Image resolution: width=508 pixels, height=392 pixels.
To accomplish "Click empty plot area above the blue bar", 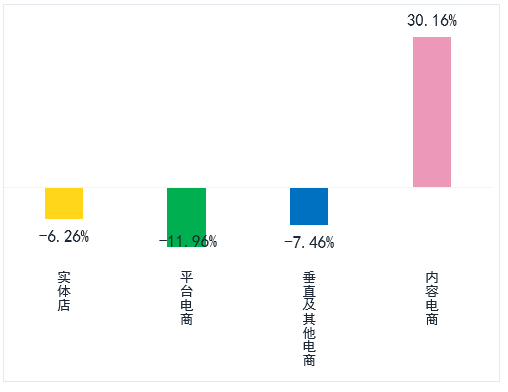I will pos(309,100).
